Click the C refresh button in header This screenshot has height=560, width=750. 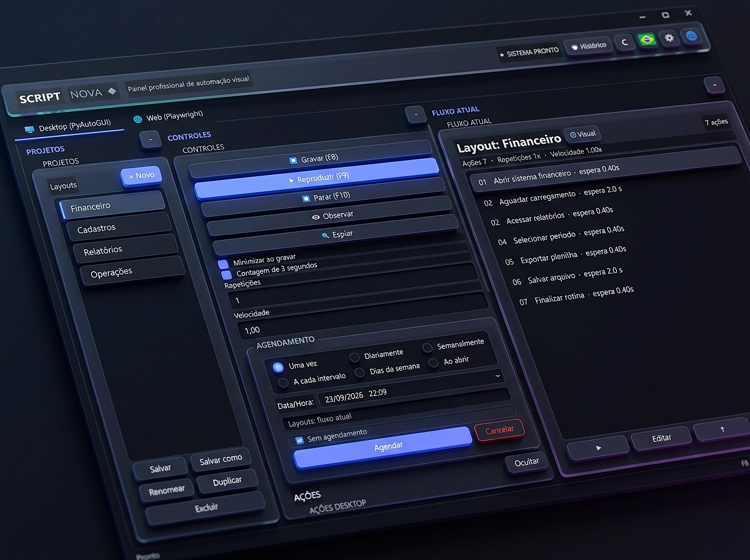click(x=624, y=42)
